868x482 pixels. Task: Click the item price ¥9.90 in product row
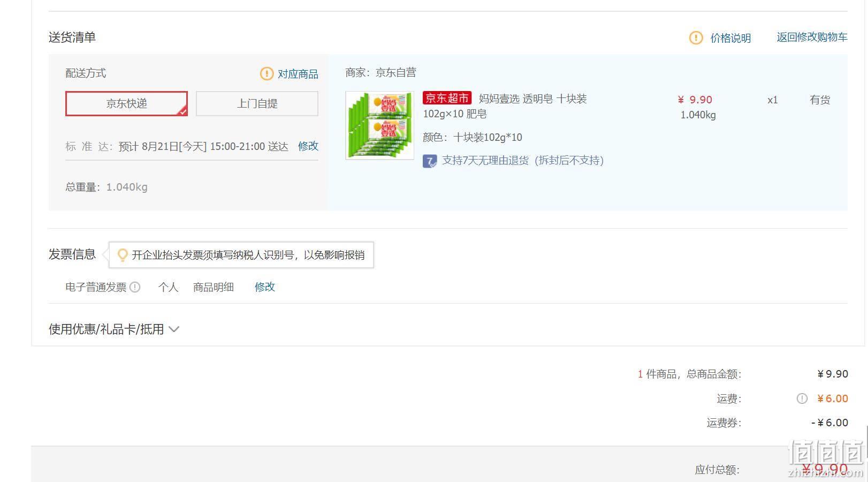point(695,100)
